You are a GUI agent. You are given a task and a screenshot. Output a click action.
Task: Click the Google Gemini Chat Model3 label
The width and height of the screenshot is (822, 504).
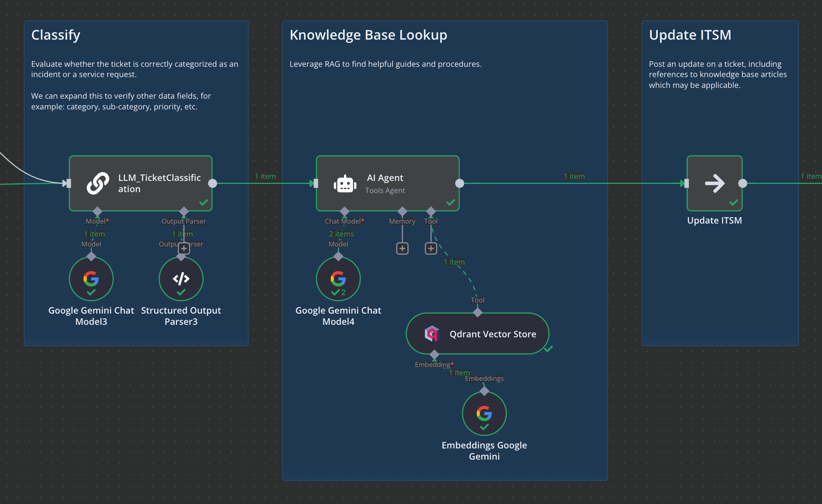91,316
